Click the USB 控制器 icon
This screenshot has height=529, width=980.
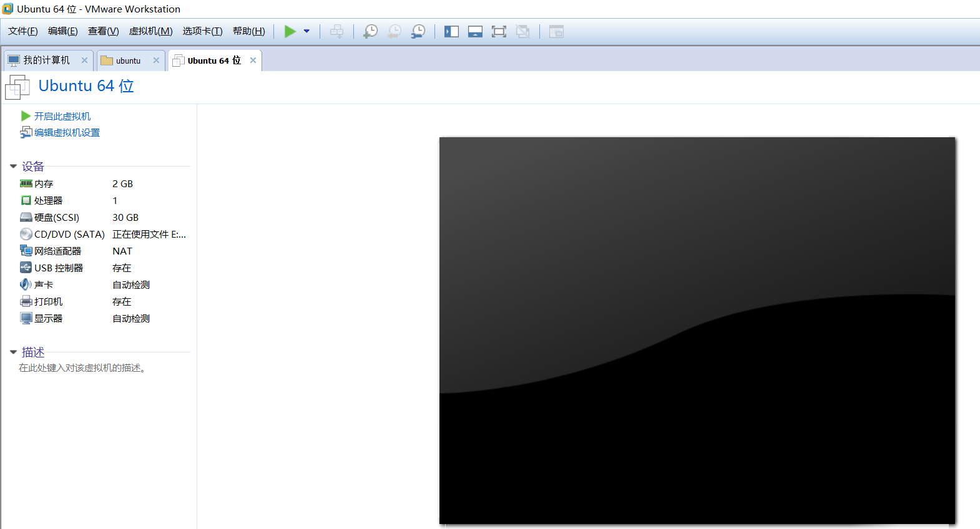[x=26, y=268]
